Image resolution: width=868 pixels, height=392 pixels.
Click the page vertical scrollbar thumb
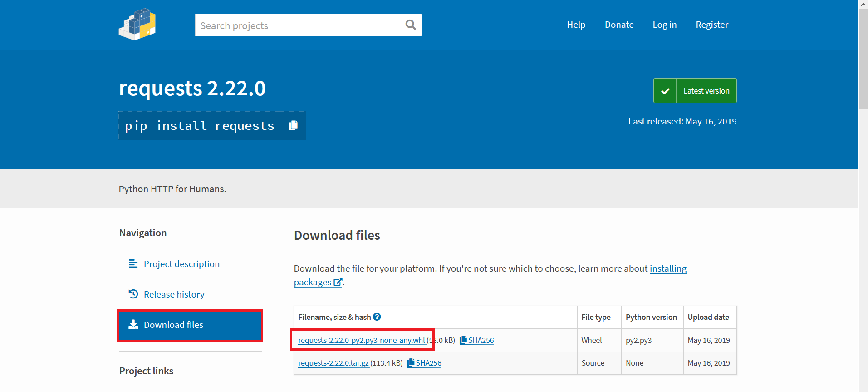click(x=863, y=59)
